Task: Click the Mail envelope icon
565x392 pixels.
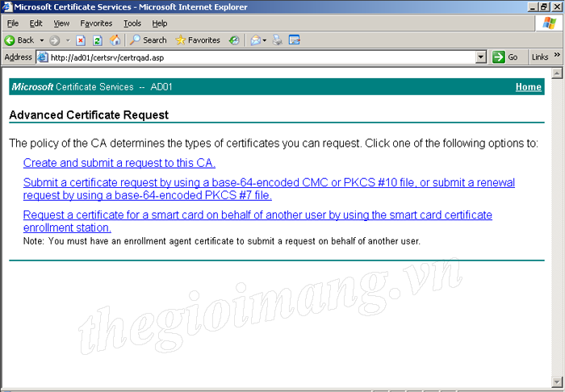Action: pos(256,40)
